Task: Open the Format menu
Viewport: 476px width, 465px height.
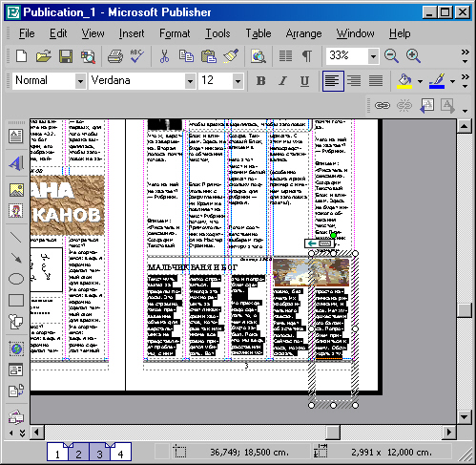Action: [175, 33]
